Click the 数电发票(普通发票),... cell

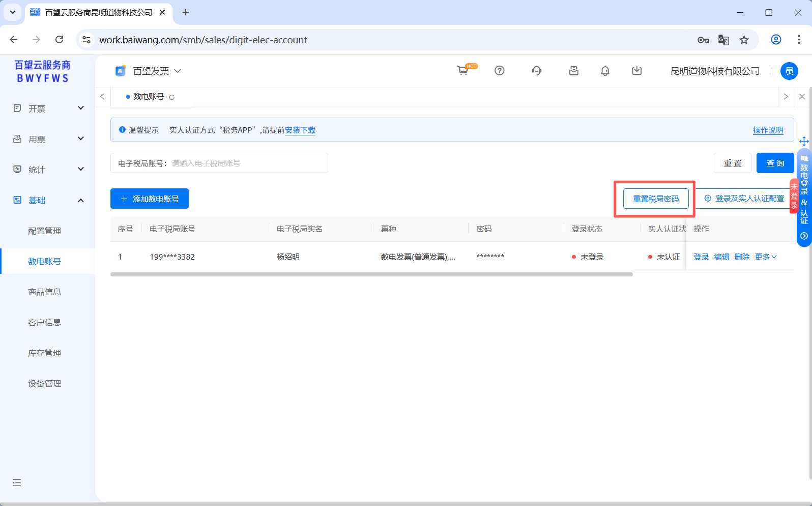click(x=418, y=257)
